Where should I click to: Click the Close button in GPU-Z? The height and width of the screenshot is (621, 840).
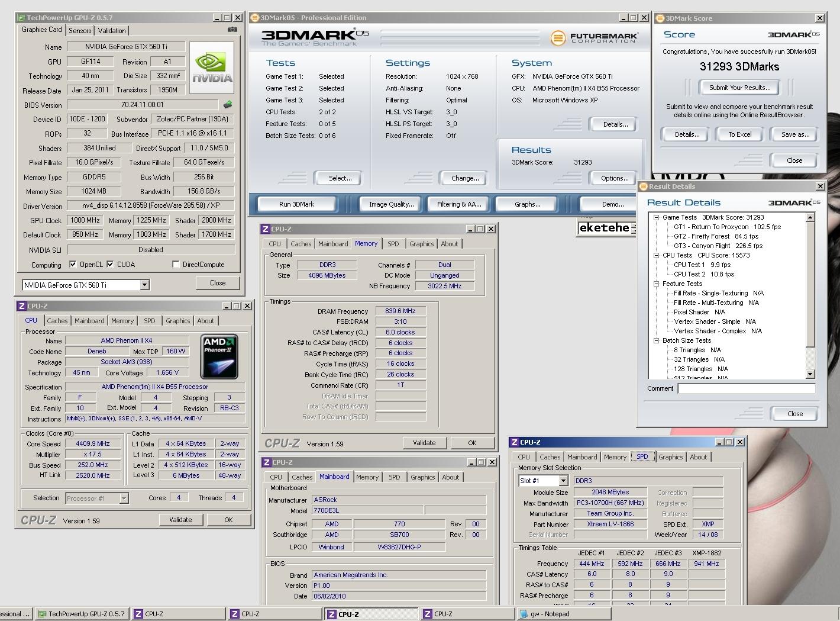coord(218,283)
